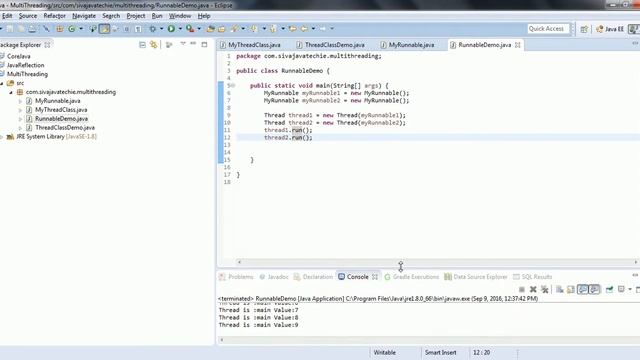The width and height of the screenshot is (640, 360).
Task: Select RunnableDemo.java in Package Explorer
Action: 61,119
